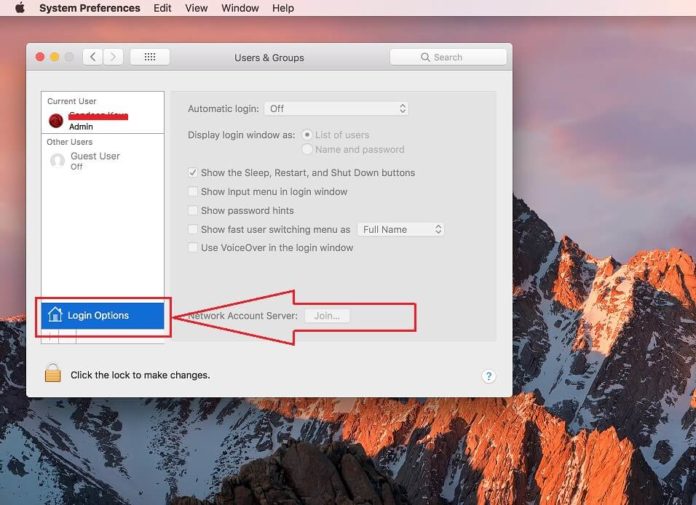Viewport: 696px width, 505px height.
Task: Open the Apple menu
Action: 20,8
